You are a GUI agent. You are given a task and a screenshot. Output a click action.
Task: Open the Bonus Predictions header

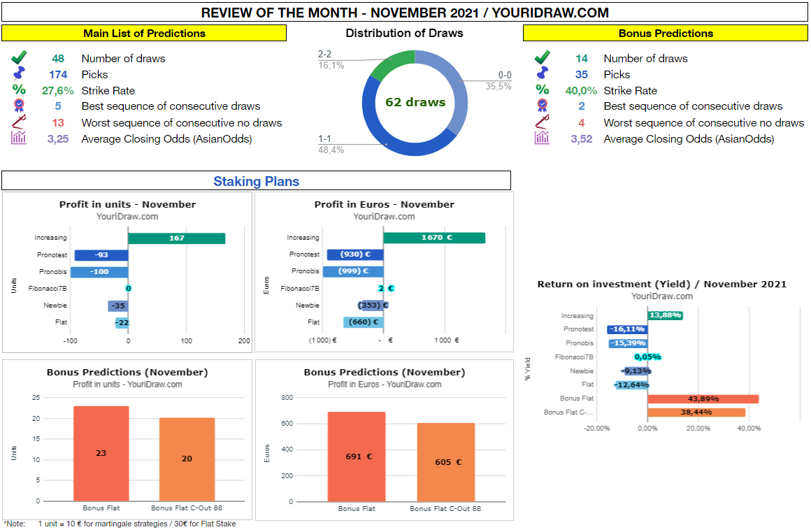point(665,33)
